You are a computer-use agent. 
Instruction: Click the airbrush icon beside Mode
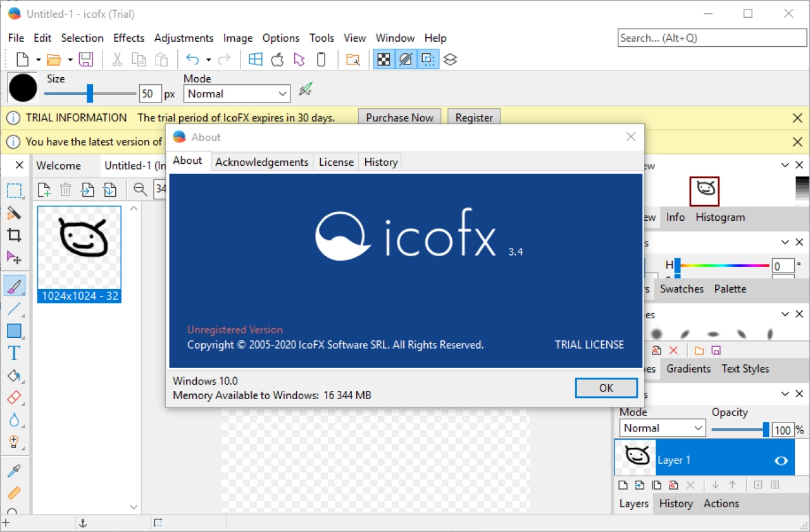tap(306, 89)
